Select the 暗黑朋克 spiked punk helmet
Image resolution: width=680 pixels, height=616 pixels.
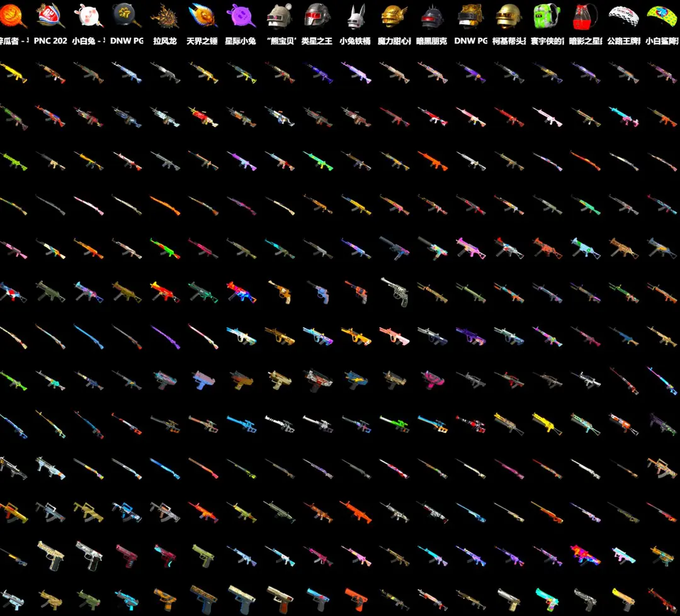[x=431, y=16]
